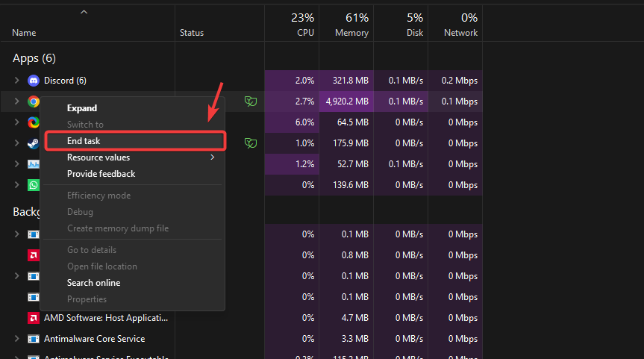Click the AMD Software Host Application icon
The height and width of the screenshot is (359, 644).
click(34, 318)
